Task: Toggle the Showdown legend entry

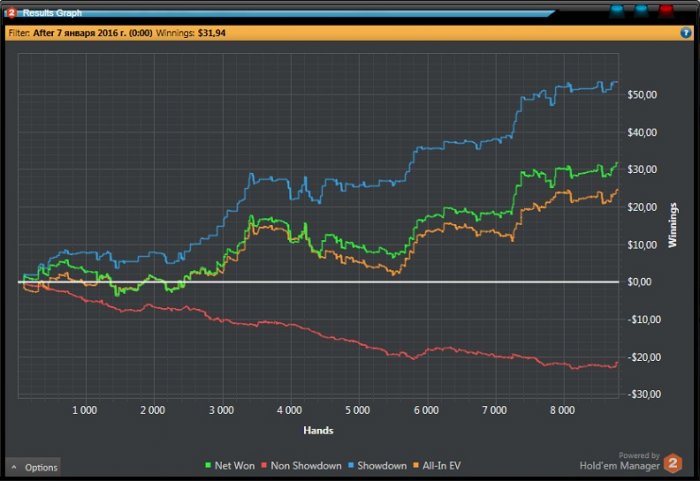Action: click(377, 465)
